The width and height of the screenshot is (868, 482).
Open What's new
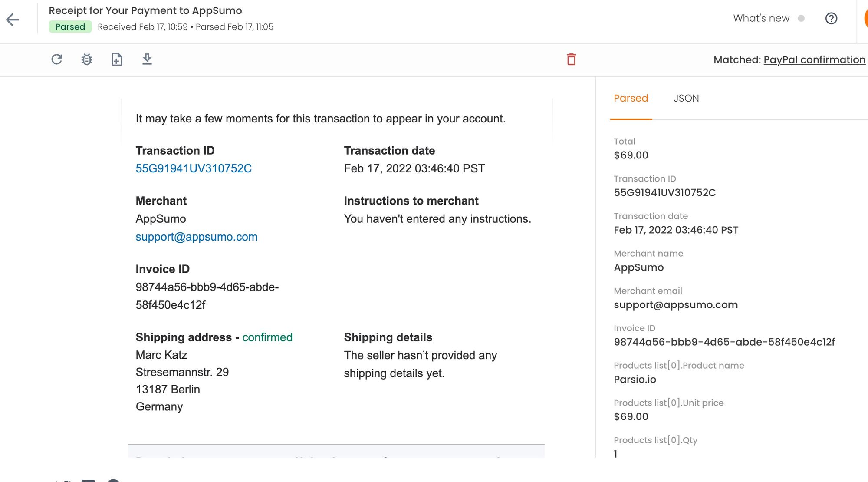pyautogui.click(x=761, y=19)
